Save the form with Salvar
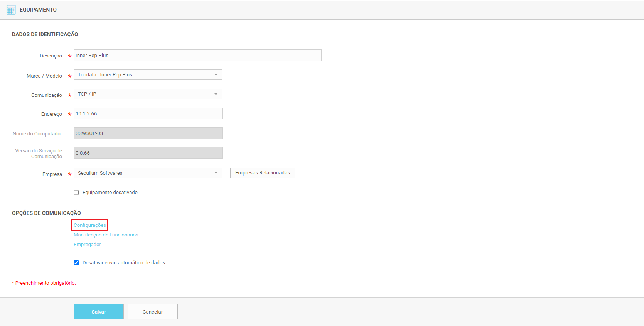 [99, 312]
